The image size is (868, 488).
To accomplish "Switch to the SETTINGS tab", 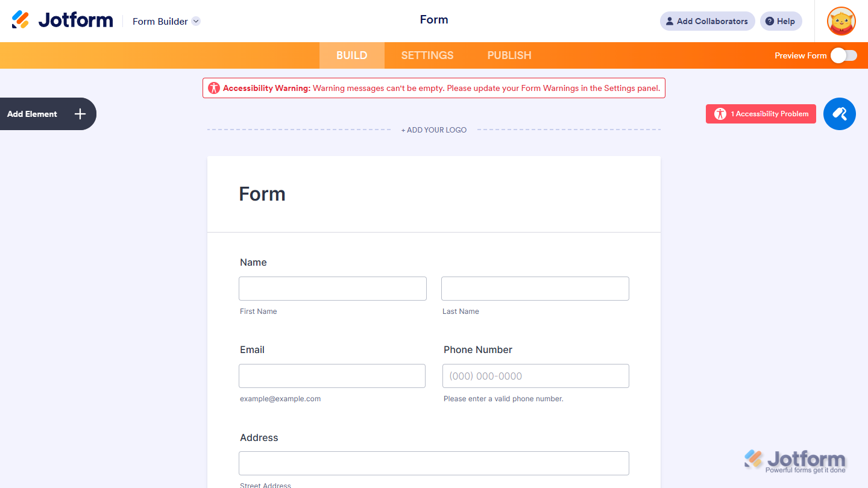I will pos(427,55).
